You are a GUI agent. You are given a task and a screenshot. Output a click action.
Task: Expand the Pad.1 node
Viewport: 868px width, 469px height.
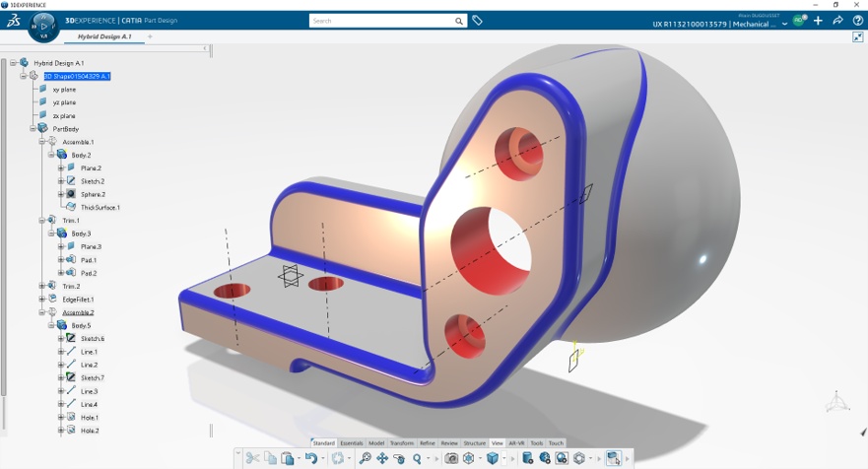pos(61,260)
